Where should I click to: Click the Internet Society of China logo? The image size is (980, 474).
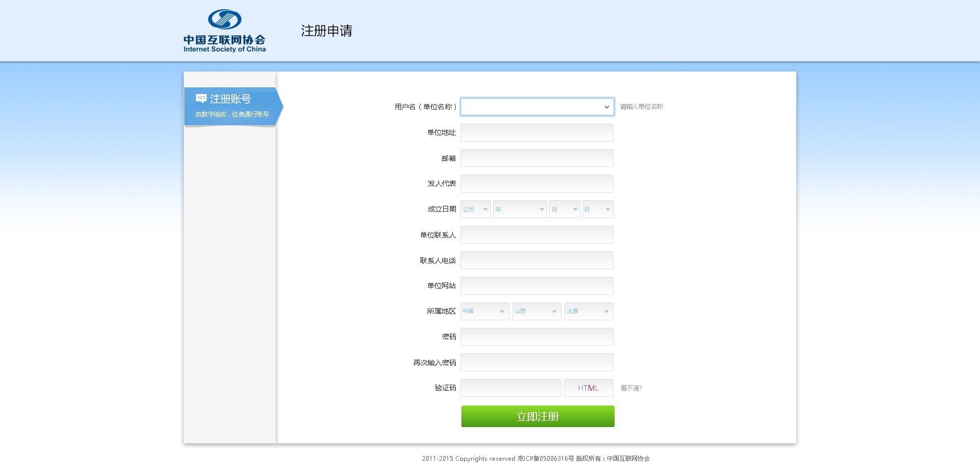pyautogui.click(x=225, y=31)
